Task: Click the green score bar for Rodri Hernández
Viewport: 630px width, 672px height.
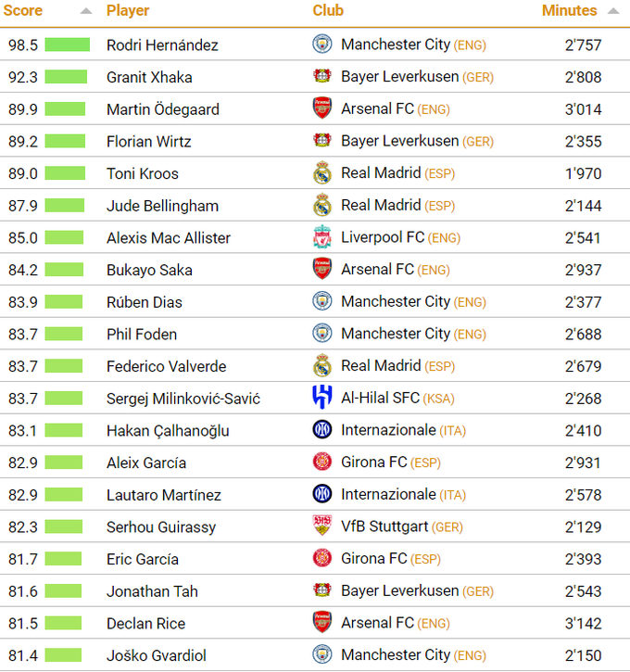Action: coord(68,44)
